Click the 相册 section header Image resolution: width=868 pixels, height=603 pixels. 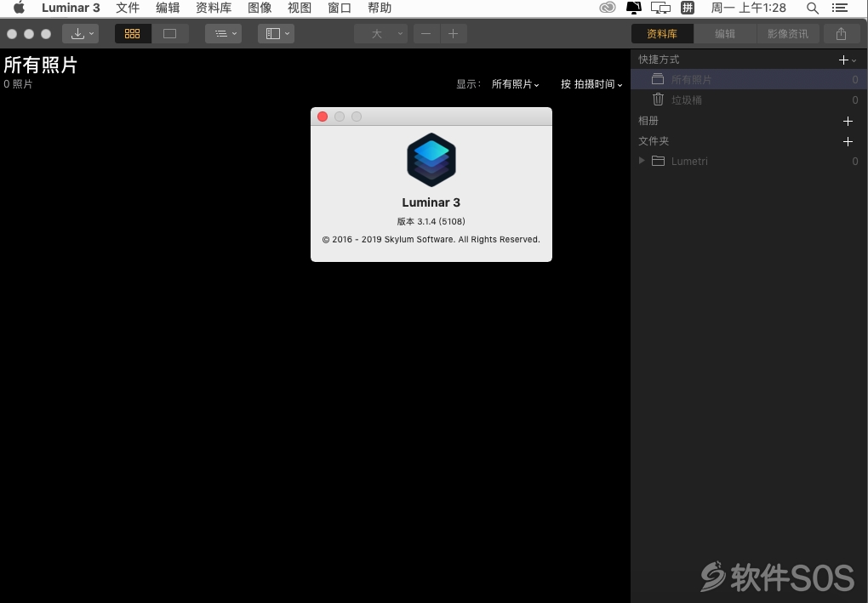648,121
